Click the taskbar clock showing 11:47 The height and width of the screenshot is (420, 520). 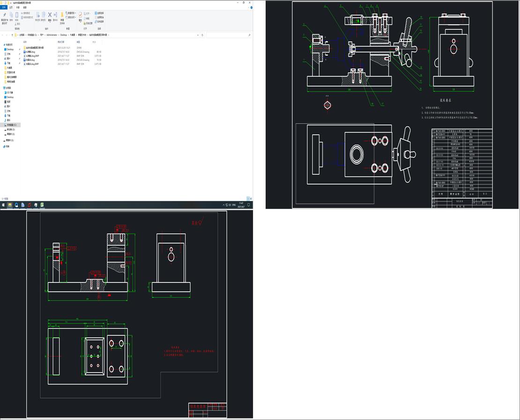pyautogui.click(x=241, y=205)
